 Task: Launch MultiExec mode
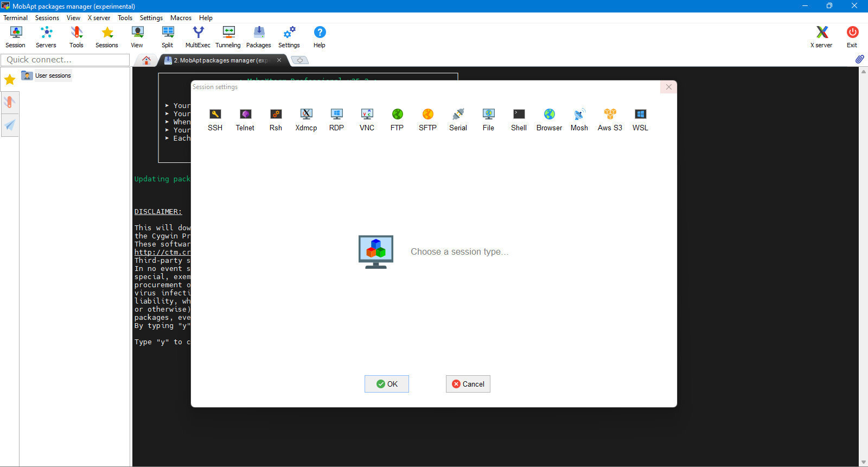tap(198, 37)
